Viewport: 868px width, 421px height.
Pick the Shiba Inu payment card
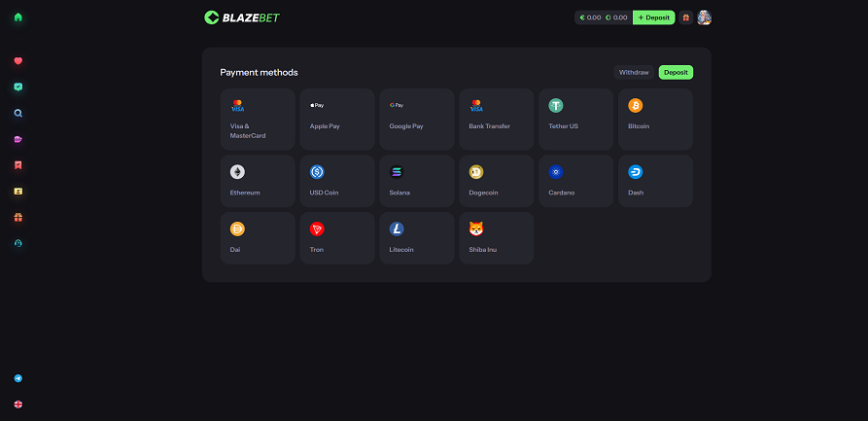[x=497, y=238]
